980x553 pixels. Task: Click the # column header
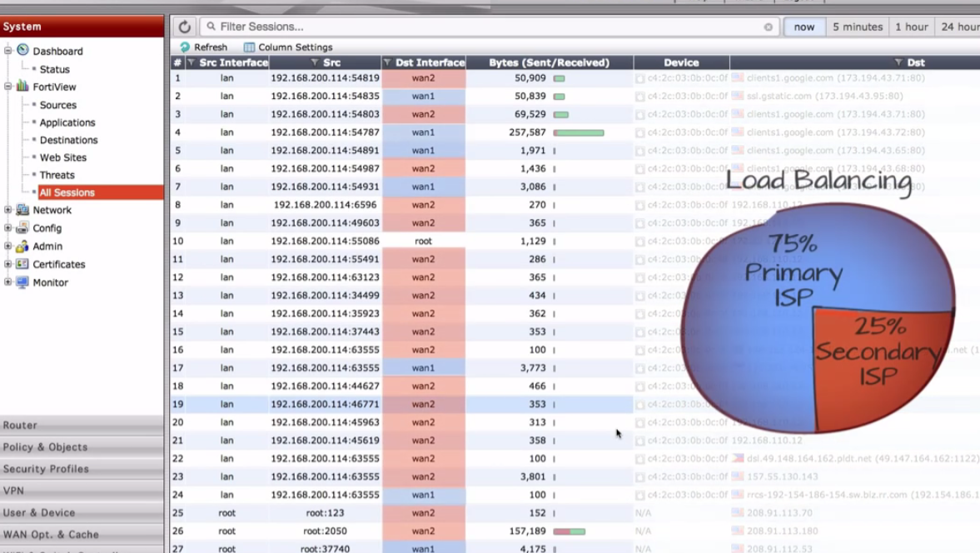point(177,62)
